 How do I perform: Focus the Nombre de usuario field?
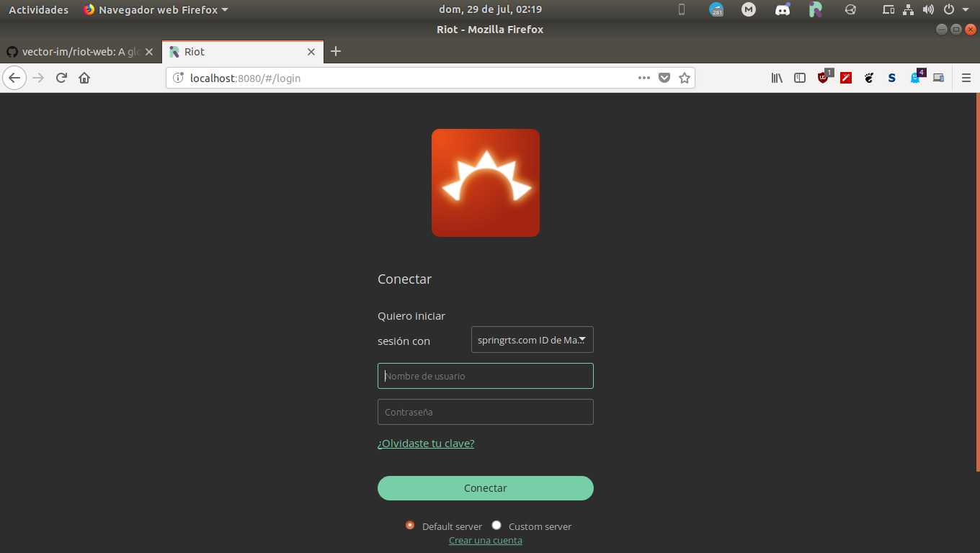(x=486, y=376)
